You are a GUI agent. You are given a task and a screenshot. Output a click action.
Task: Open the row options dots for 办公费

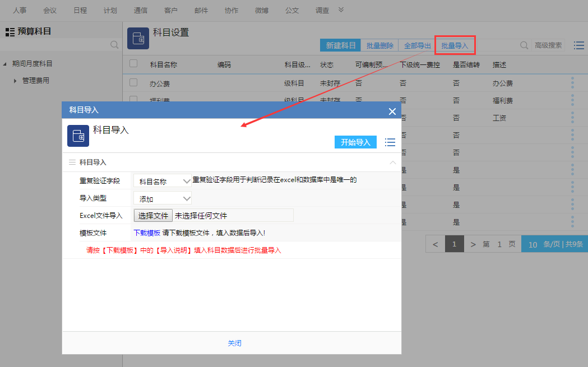pyautogui.click(x=572, y=83)
